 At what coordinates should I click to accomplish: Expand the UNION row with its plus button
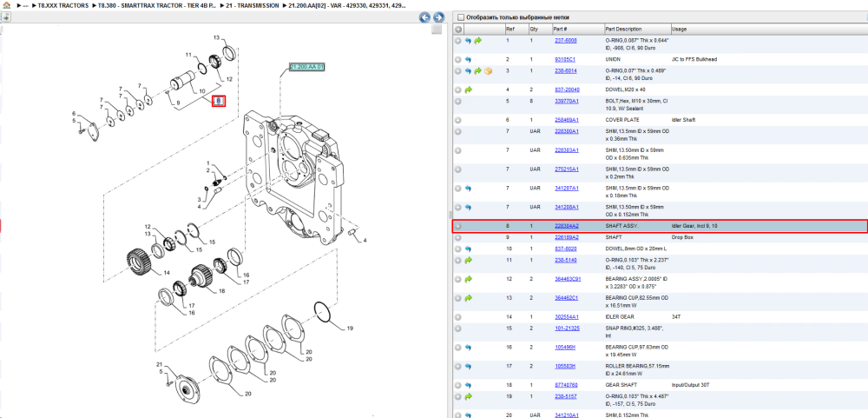click(458, 59)
